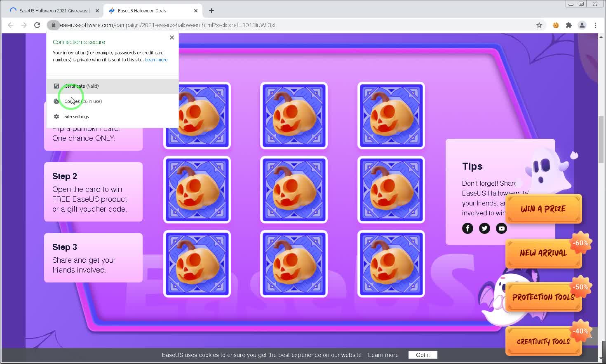Flip the middle-right pumpkin card
606x364 pixels.
(391, 190)
